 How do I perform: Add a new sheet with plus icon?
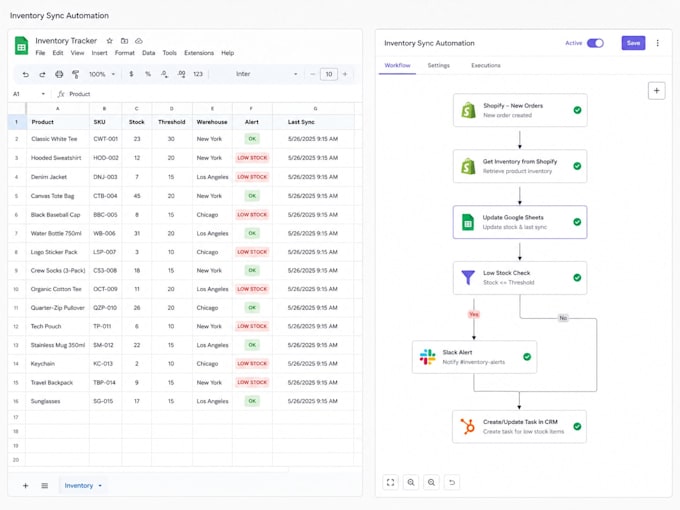(x=26, y=486)
